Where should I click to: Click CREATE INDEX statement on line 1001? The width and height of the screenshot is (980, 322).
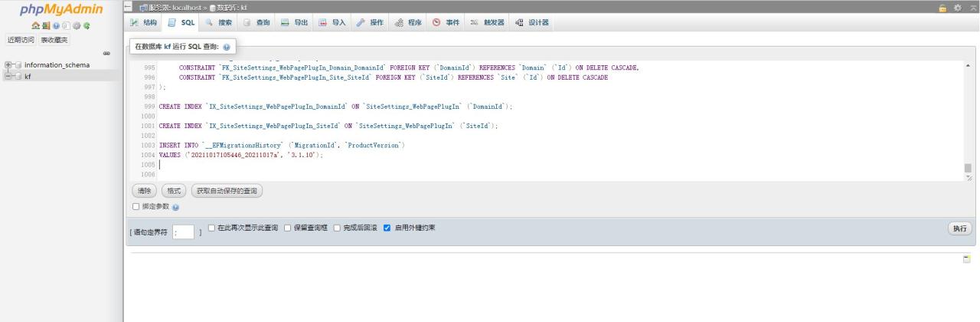coord(328,126)
